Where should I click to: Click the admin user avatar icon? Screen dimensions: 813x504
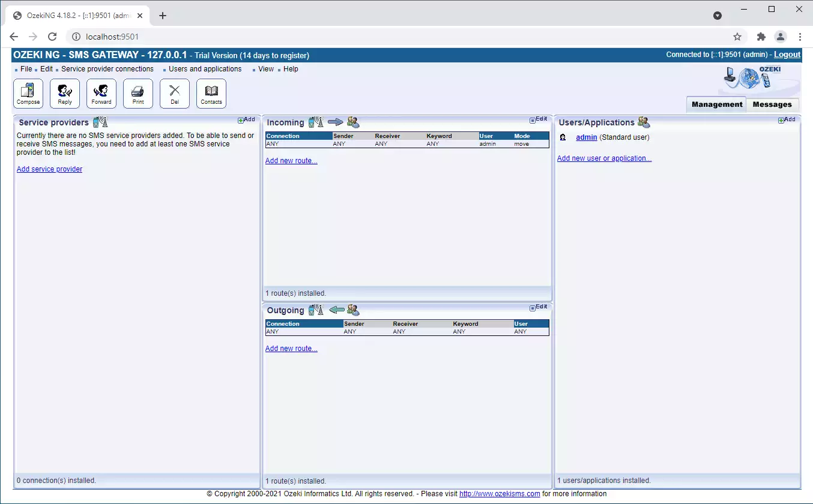[x=563, y=137]
